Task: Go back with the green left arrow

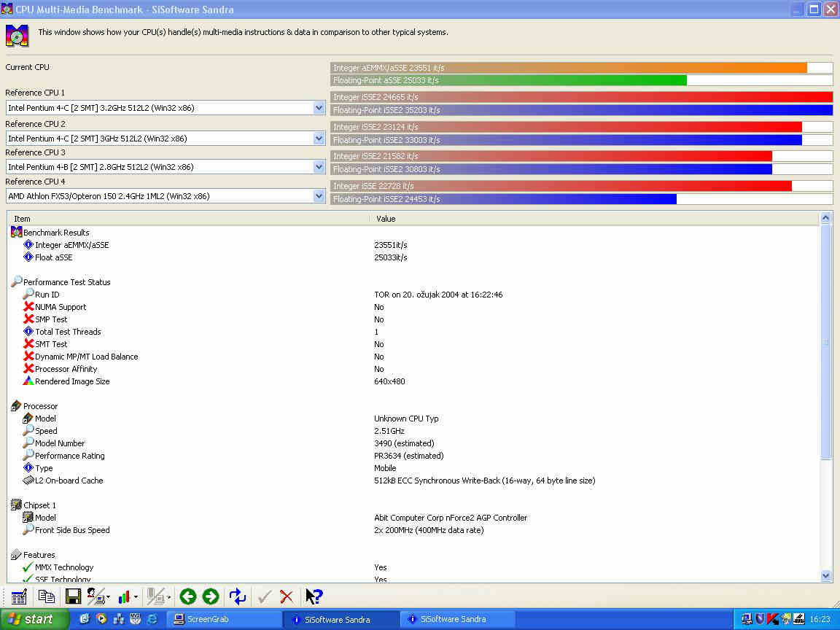Action: [187, 596]
